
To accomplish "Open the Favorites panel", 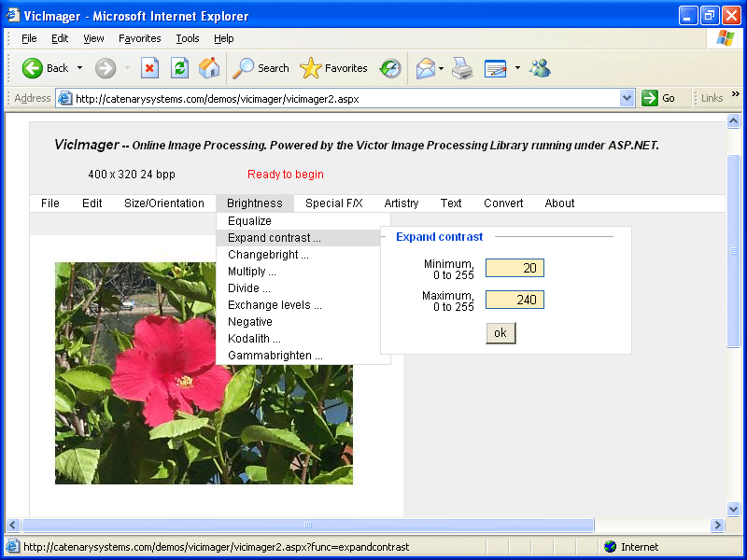I will [333, 67].
